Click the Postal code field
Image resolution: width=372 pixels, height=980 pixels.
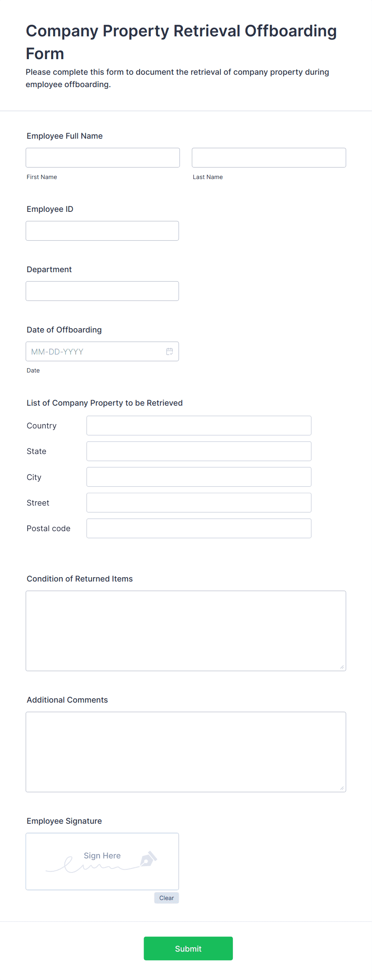[199, 528]
